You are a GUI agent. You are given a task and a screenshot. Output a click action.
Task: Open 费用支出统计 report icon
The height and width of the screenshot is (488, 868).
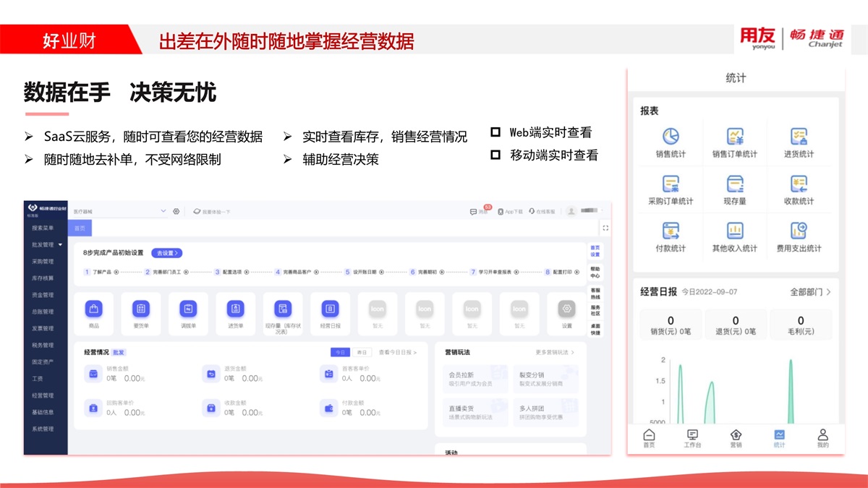point(799,232)
